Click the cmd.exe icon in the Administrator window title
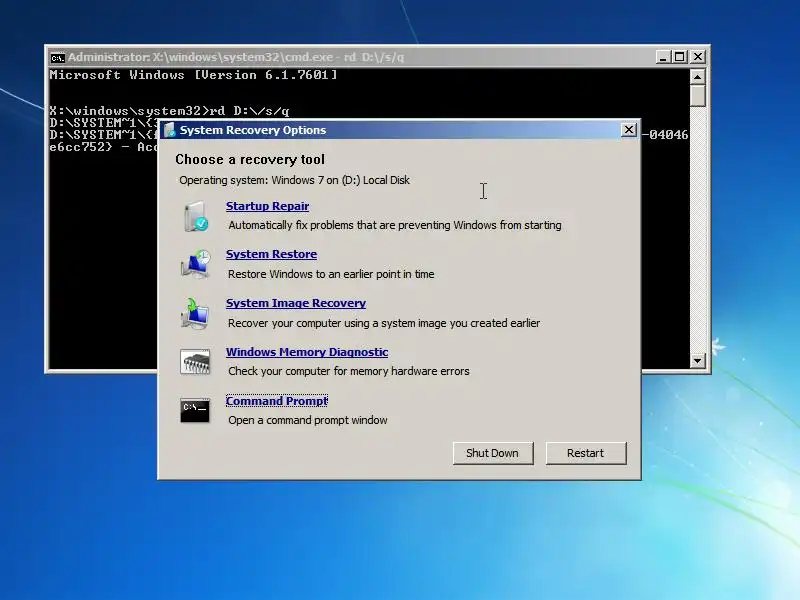Viewport: 800px width, 600px height. [x=58, y=58]
